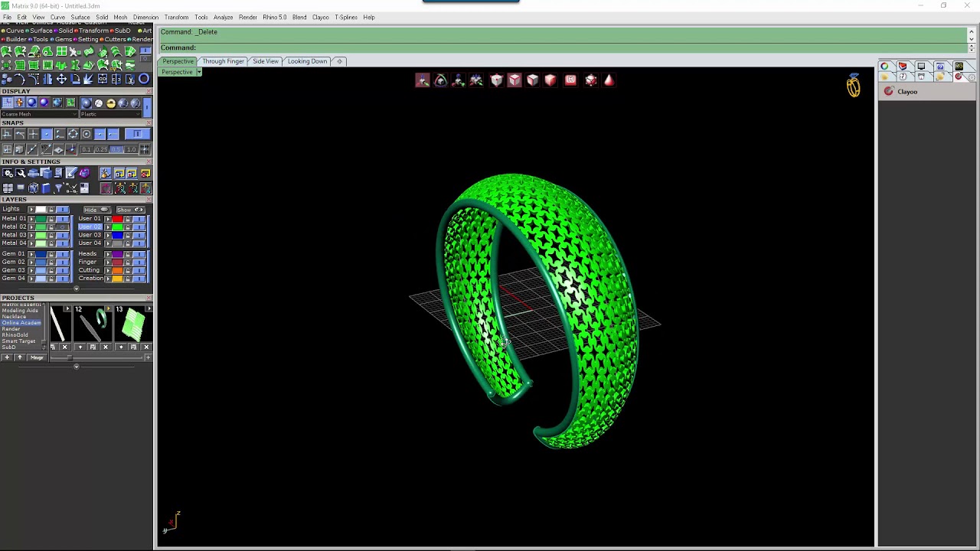
Task: Switch to the Through Finger viewport tab
Action: [223, 61]
